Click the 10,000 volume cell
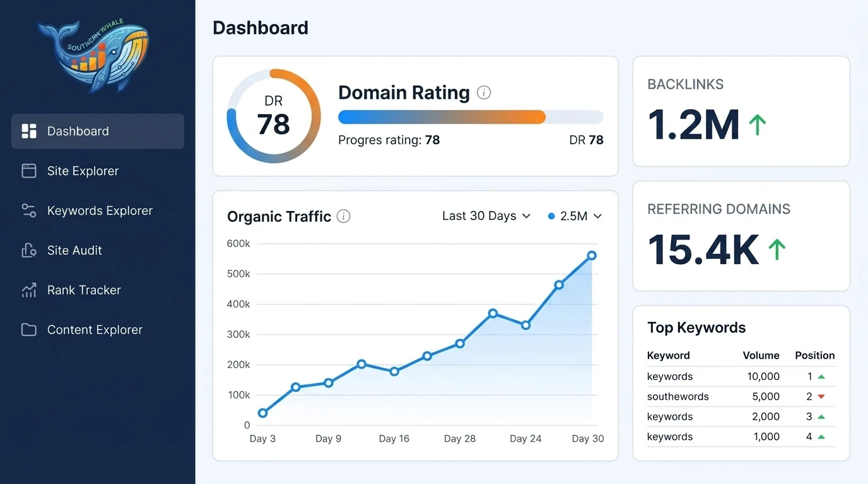 pyautogui.click(x=763, y=377)
